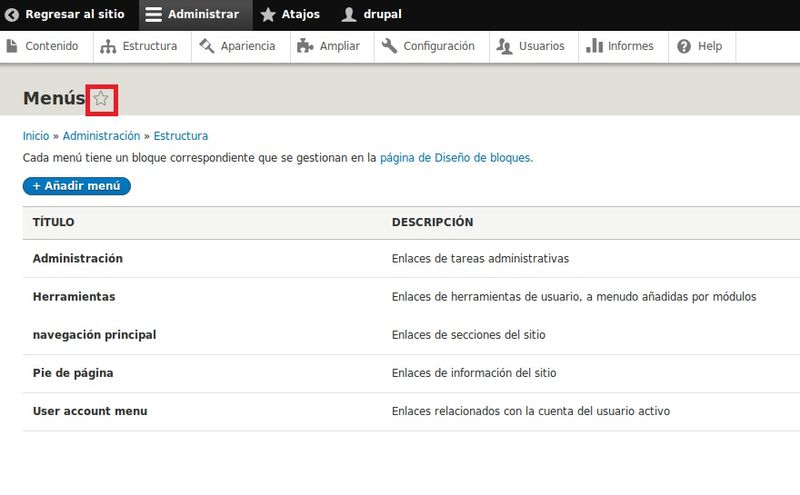Image resolution: width=800 pixels, height=495 pixels.
Task: Click description Enlaces de secciones del sitio
Action: tap(468, 335)
